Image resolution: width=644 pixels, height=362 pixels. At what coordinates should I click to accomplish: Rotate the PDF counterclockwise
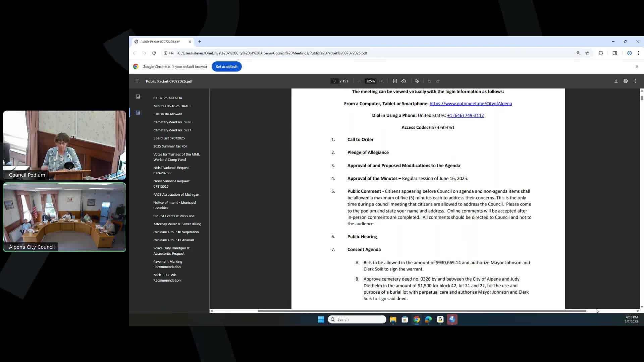point(404,81)
